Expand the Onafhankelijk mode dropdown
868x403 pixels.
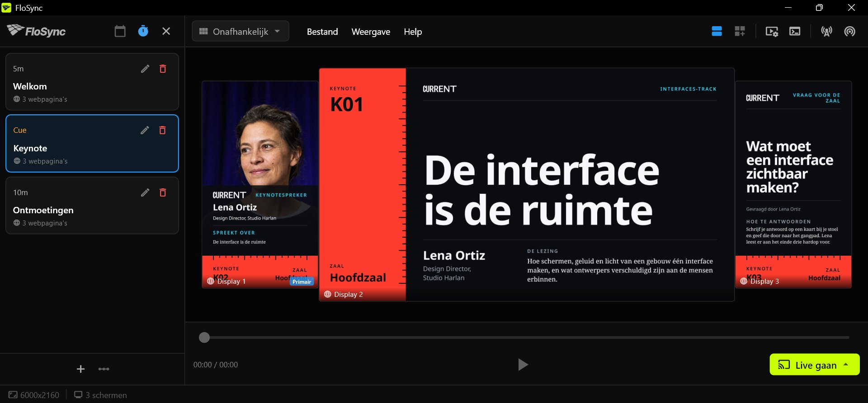(x=241, y=31)
